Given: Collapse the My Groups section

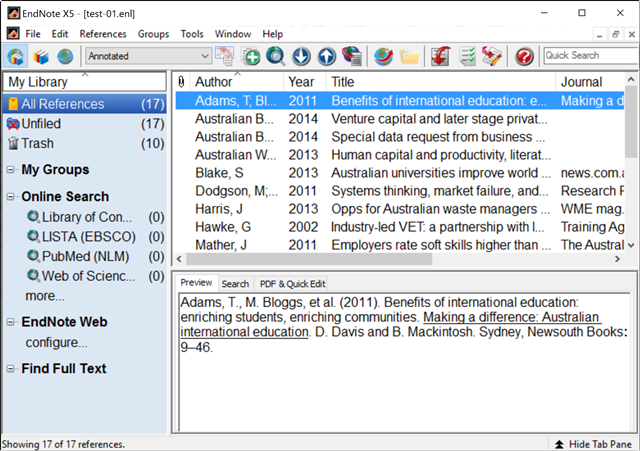Looking at the screenshot, I should (x=11, y=170).
